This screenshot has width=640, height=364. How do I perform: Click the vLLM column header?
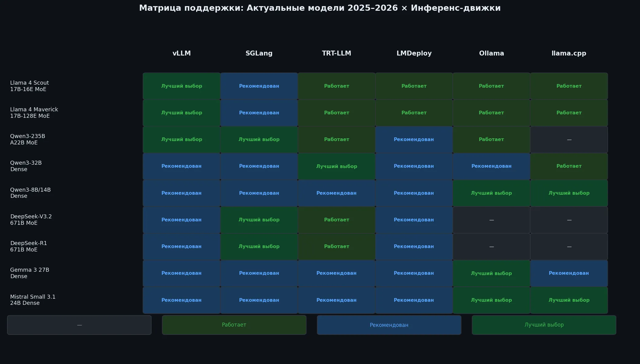coord(181,53)
